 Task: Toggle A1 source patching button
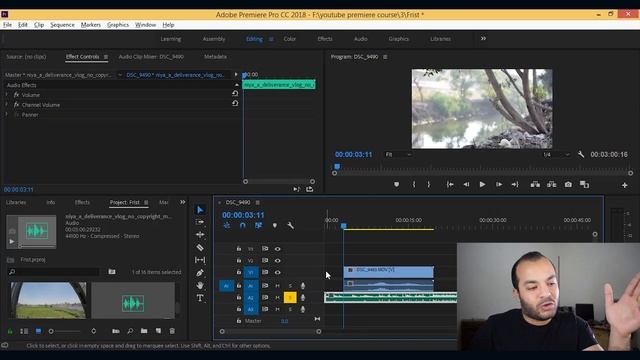(226, 286)
